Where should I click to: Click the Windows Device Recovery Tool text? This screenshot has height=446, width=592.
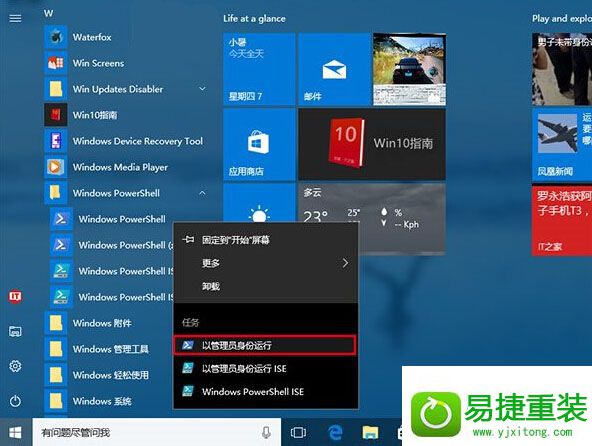[x=138, y=141]
